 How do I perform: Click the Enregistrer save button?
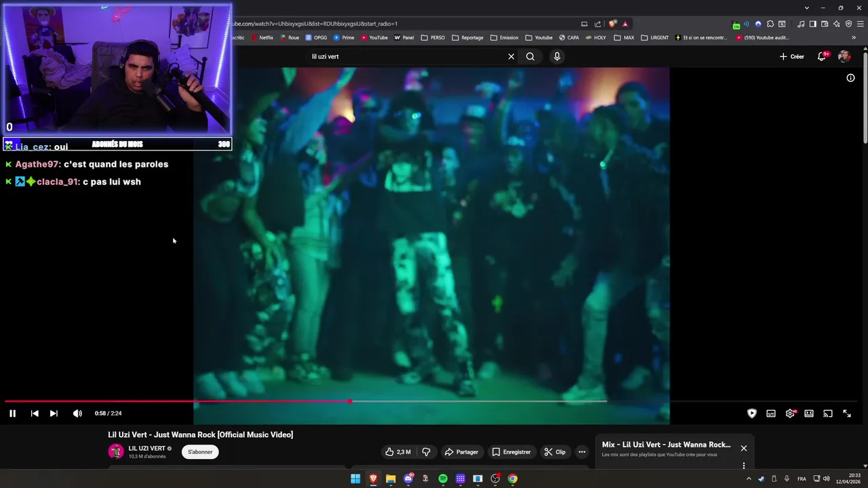[x=511, y=452]
